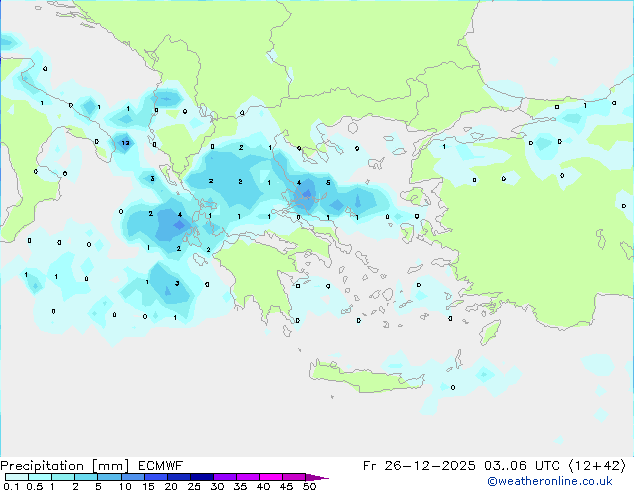634x490 pixels.
Task: Click the 0.1–0.5 mm palest legend swatch
Action: pos(17,477)
